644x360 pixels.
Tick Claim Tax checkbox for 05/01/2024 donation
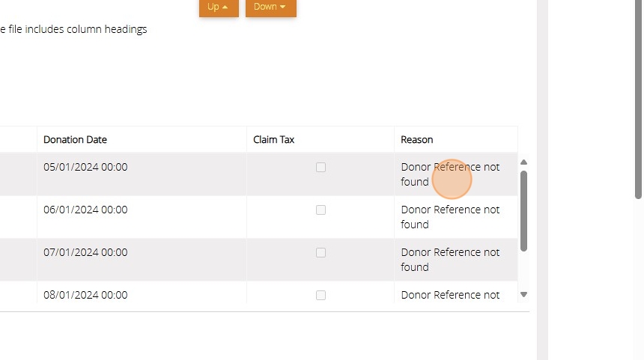pos(321,168)
